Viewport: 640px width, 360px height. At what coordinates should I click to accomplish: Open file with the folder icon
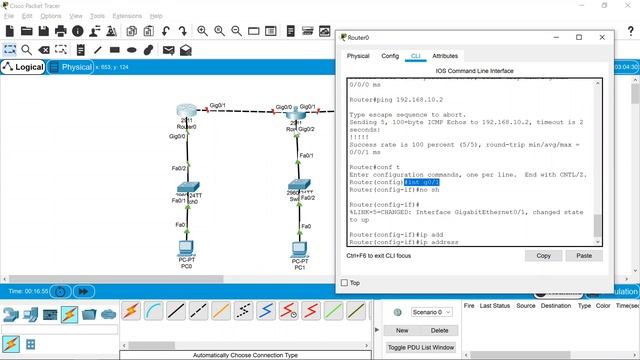pos(27,31)
